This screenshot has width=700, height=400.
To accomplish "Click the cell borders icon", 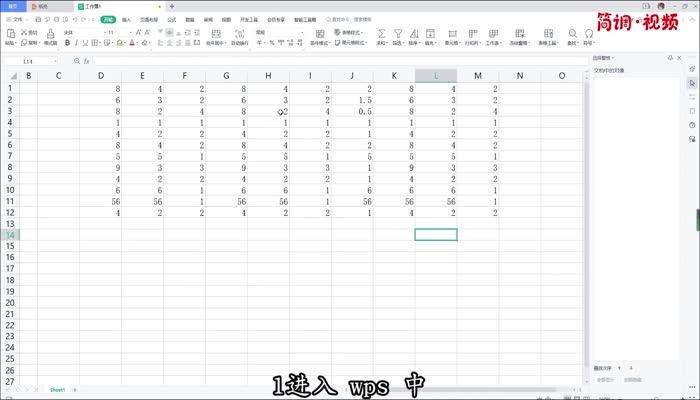I will 95,43.
